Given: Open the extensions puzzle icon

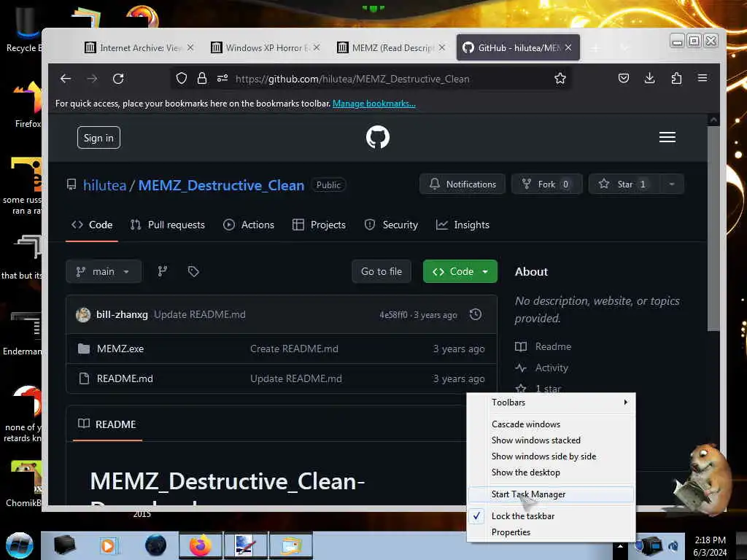Looking at the screenshot, I should pos(676,78).
